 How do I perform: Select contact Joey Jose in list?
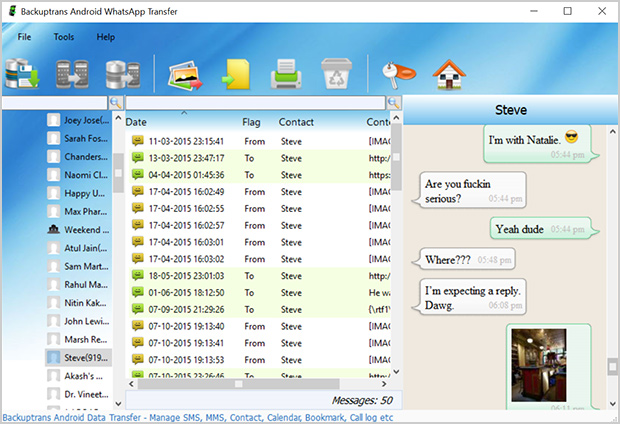coord(78,120)
